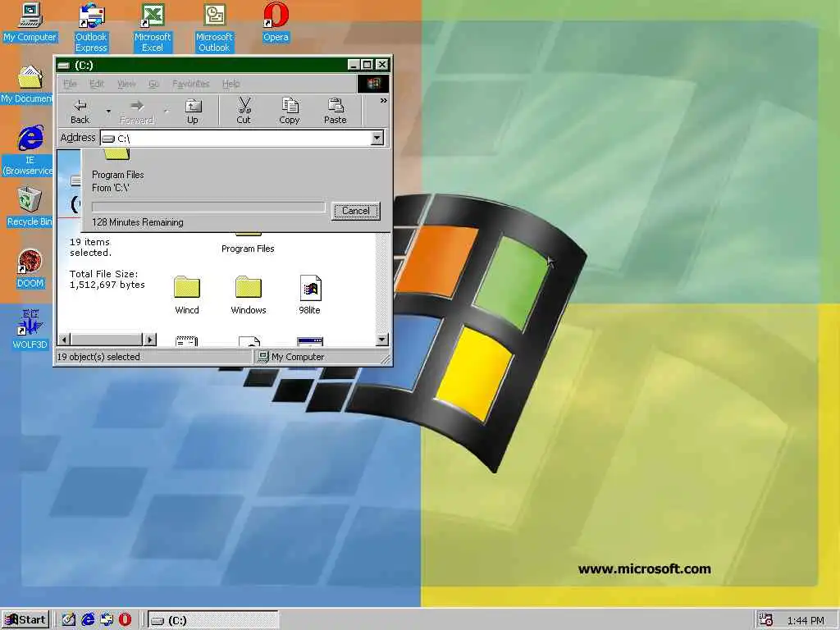Click the Start button
Screen dimensions: 840x630
click(25, 620)
